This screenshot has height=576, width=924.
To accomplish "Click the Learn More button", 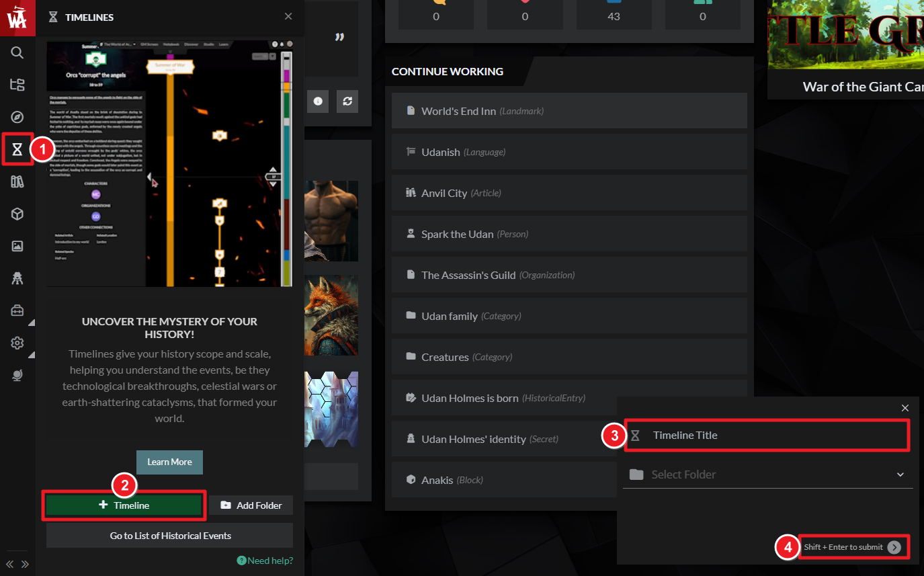I will tap(170, 462).
